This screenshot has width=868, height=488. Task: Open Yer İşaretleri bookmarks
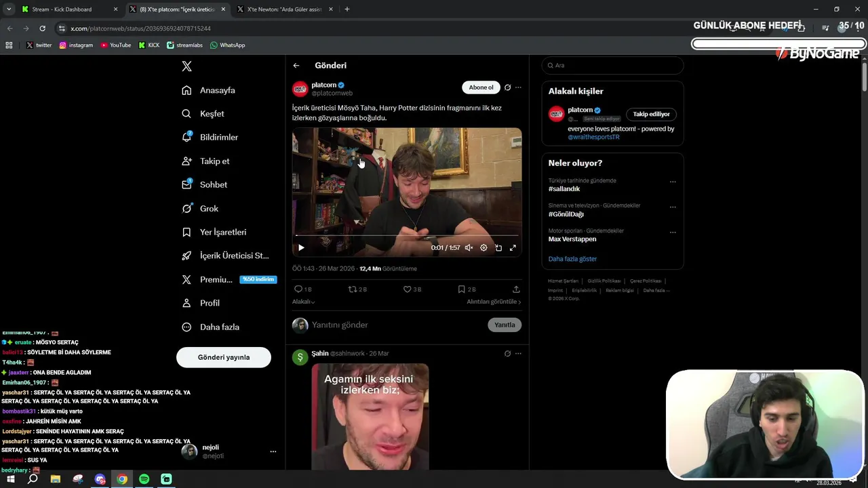point(214,232)
